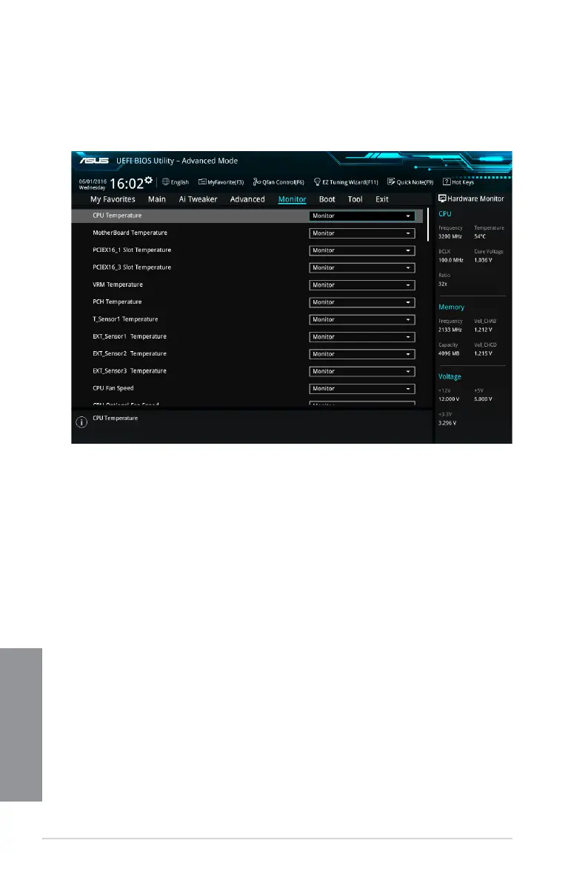Viewport: 588px width, 886px height.
Task: Expand EXT_Sensor1 Temperature dropdown
Action: coord(362,337)
